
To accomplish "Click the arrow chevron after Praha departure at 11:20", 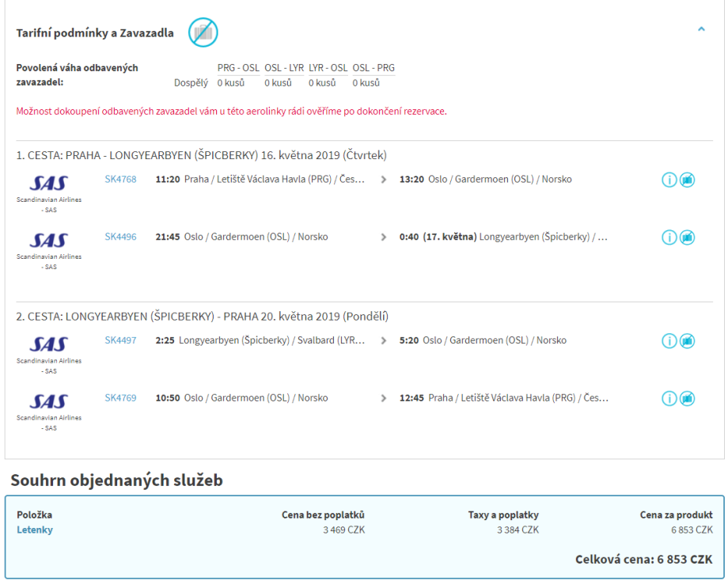I will (384, 180).
